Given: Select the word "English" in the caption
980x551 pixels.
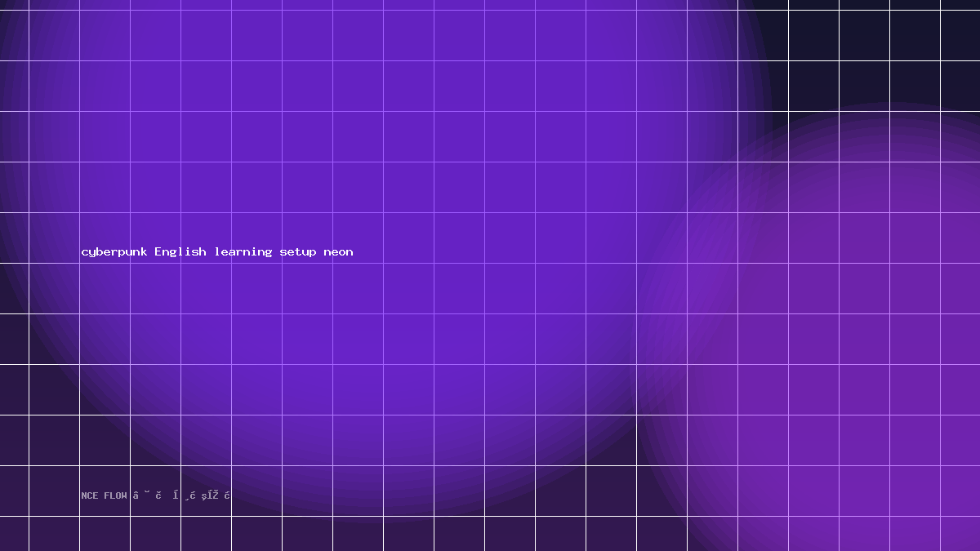Looking at the screenshot, I should click(180, 252).
